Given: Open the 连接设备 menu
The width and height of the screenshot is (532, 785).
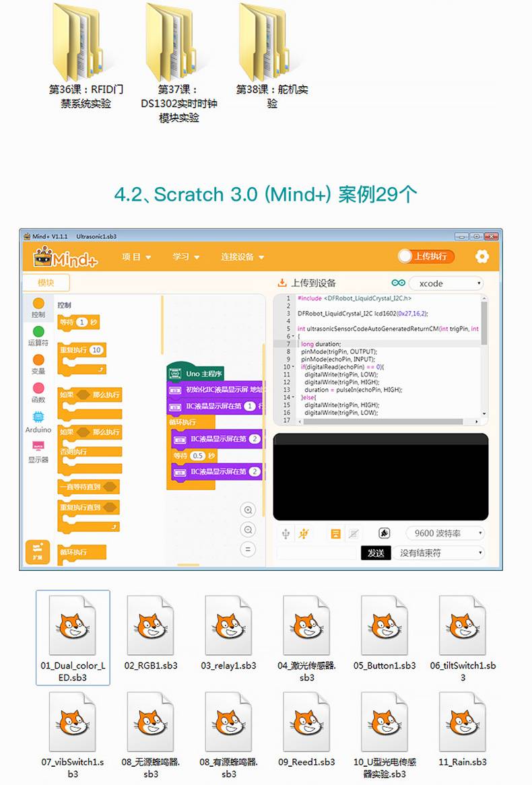Looking at the screenshot, I should coord(242,257).
